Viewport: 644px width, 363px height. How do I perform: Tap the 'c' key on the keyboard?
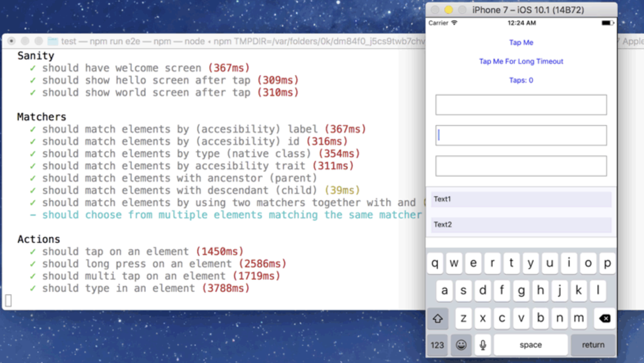coord(502,318)
